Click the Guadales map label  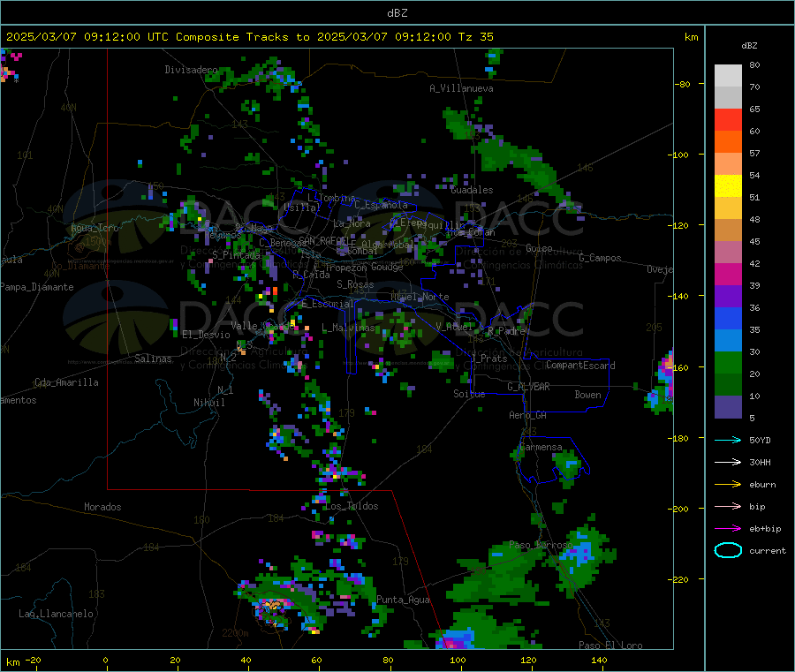pos(472,190)
